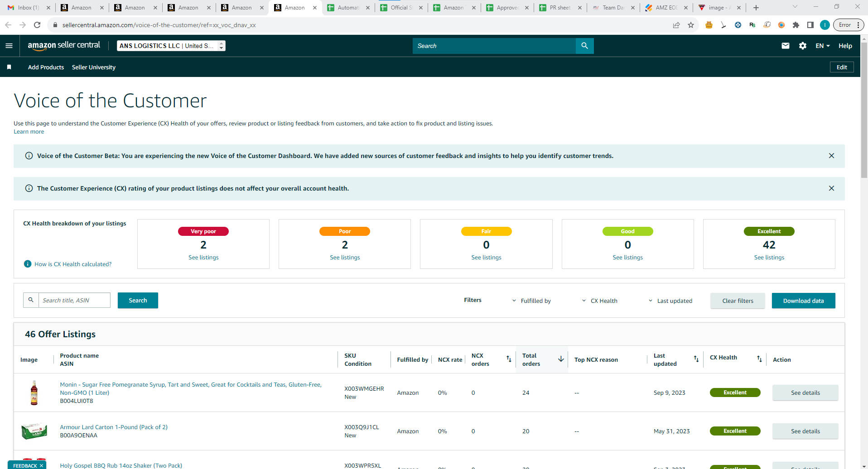
Task: Click the Clear filters button
Action: coord(738,301)
